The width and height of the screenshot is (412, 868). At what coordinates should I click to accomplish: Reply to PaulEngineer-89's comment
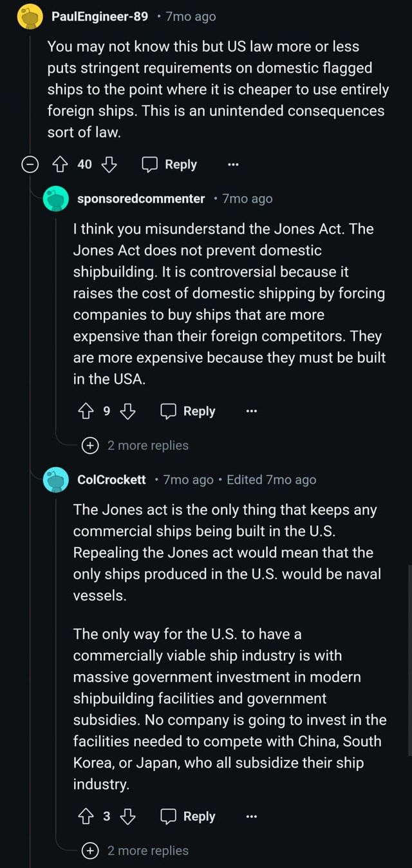(x=170, y=165)
